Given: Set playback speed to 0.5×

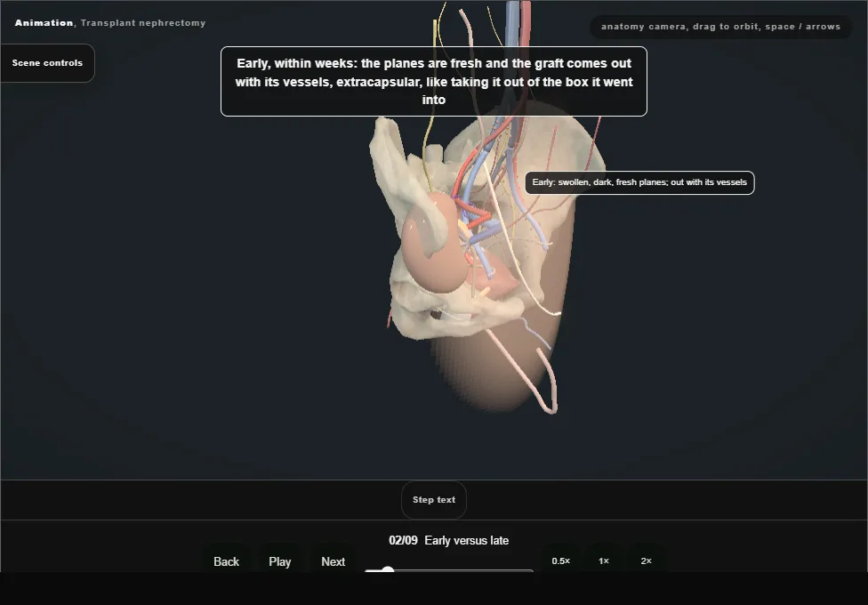Looking at the screenshot, I should pos(561,561).
